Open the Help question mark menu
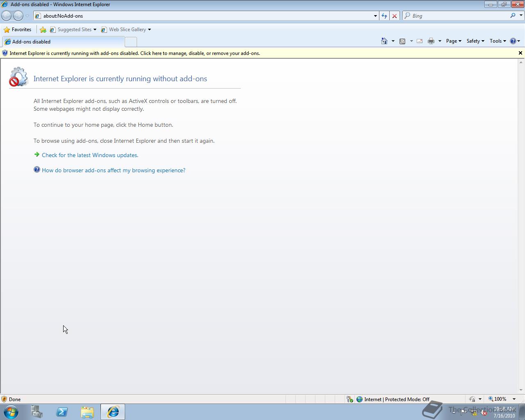 pos(515,41)
